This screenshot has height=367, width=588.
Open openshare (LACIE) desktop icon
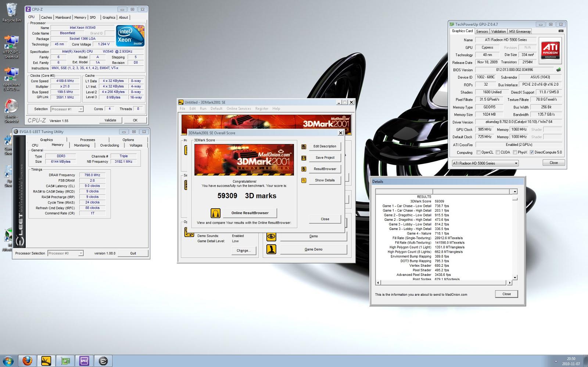click(x=11, y=79)
